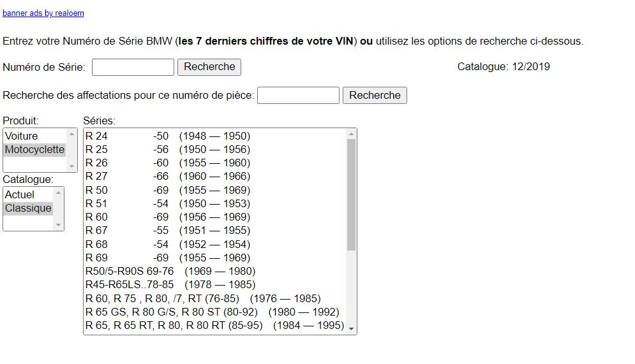Open the banner ads by realoem link

point(43,13)
